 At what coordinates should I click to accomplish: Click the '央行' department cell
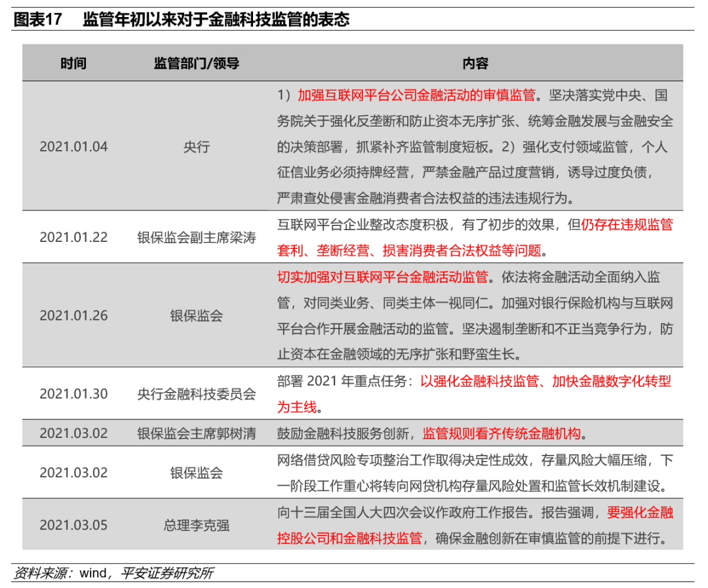pyautogui.click(x=197, y=147)
